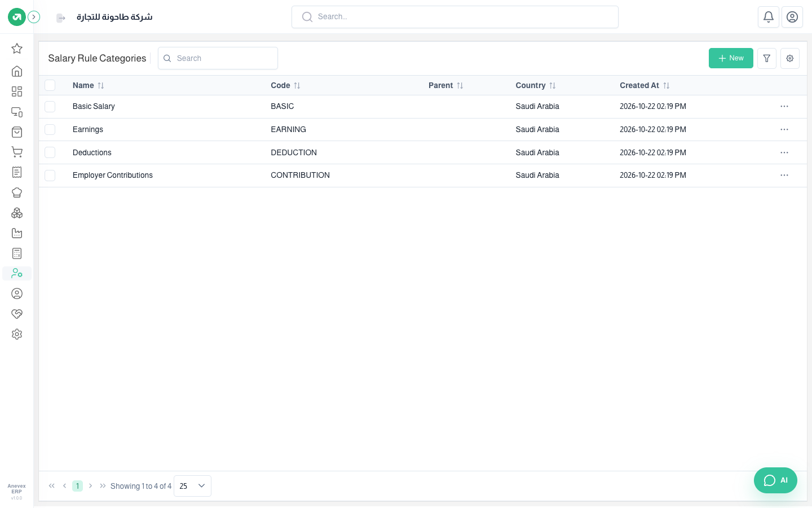The image size is (812, 508).
Task: Check the Earnings row checkbox
Action: (50, 129)
